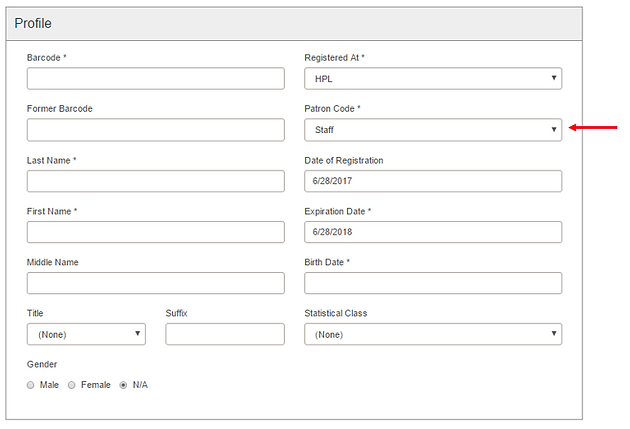Image resolution: width=630 pixels, height=429 pixels.
Task: Open the Title dropdown showing (None)
Action: coord(86,334)
